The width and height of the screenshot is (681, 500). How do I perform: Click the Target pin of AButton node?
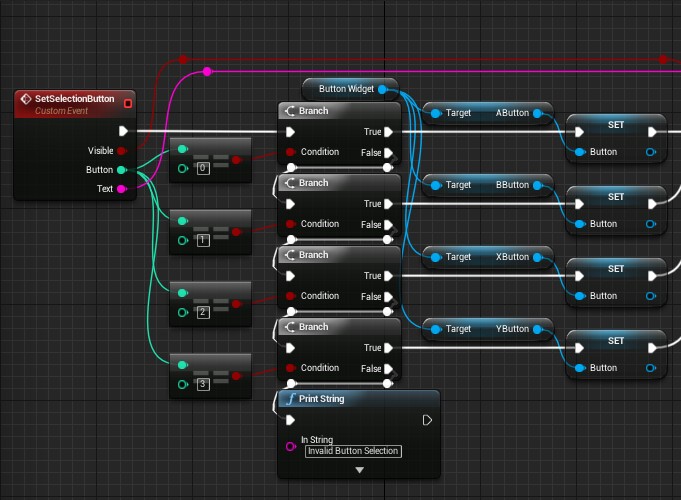coord(437,113)
